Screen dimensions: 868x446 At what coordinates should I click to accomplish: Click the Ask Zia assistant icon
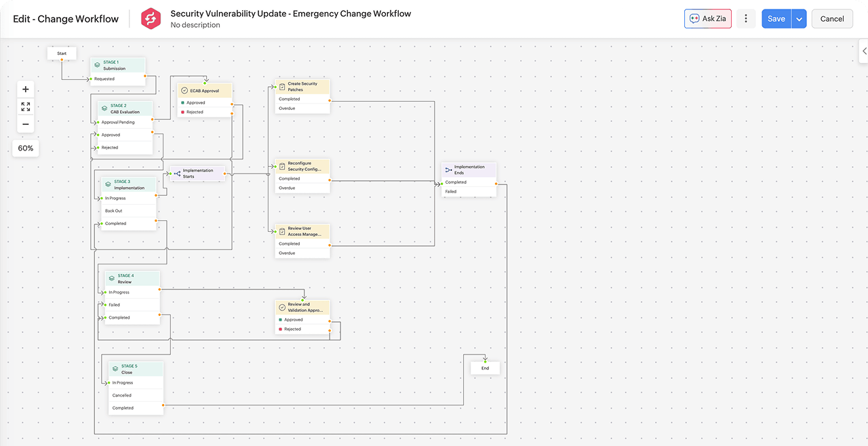694,19
